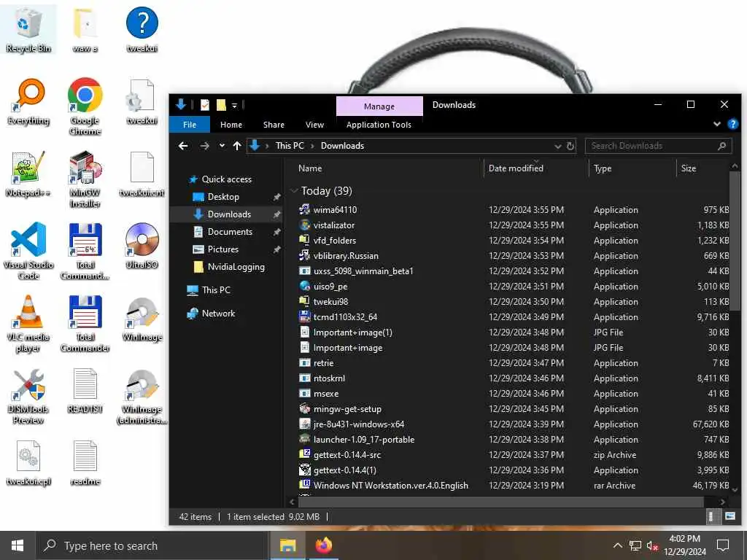Click the vertical scrollbar of the file list

pos(735,241)
